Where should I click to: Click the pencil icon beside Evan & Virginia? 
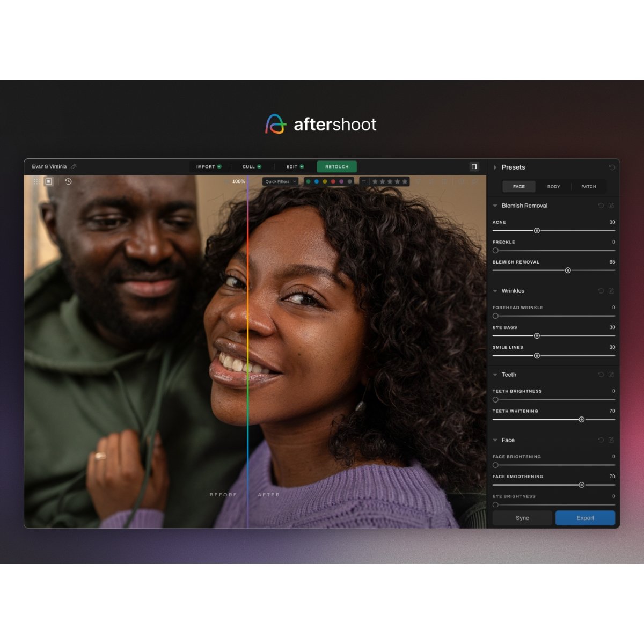click(74, 166)
